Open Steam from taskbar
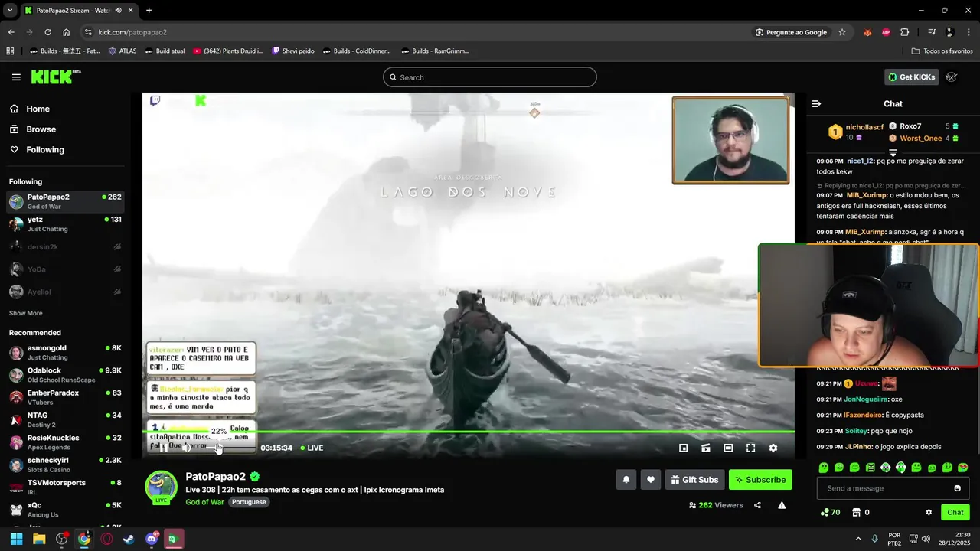 click(x=129, y=539)
